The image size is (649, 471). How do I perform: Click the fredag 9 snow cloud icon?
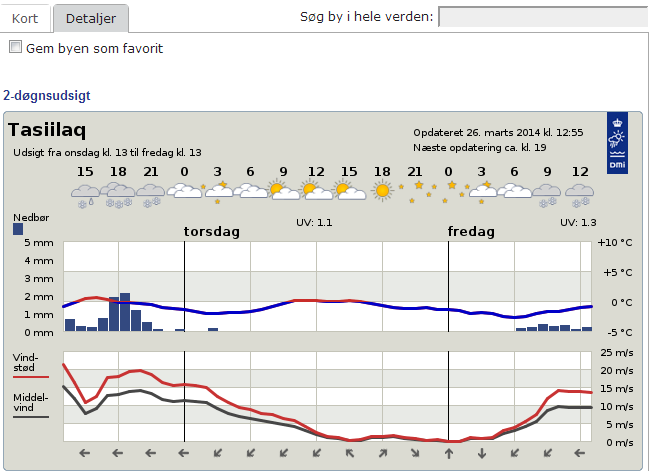coord(547,195)
